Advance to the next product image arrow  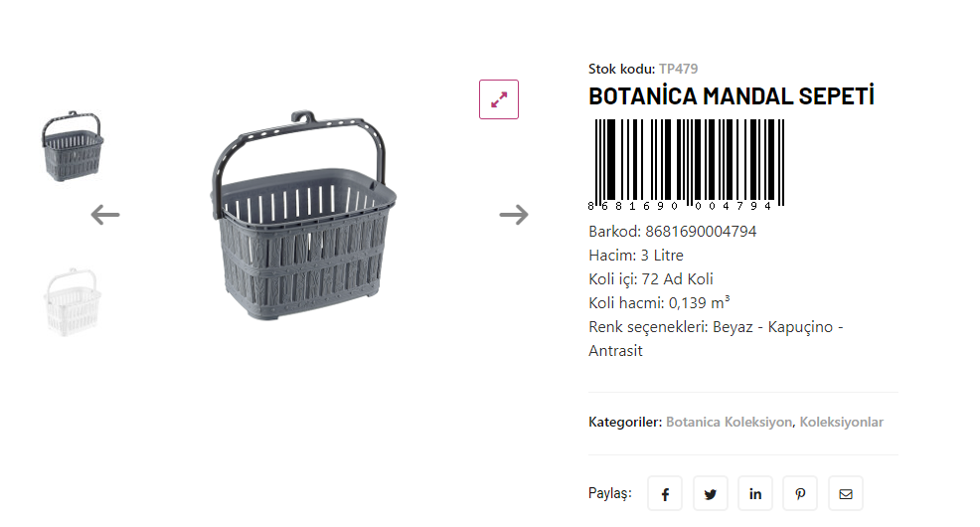pyautogui.click(x=514, y=215)
